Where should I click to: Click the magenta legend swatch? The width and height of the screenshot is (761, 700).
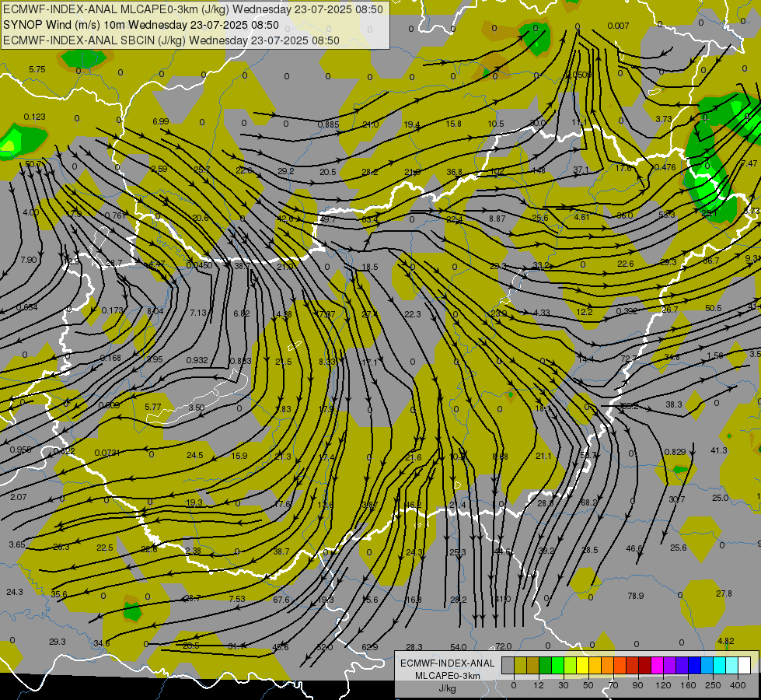[x=657, y=665]
